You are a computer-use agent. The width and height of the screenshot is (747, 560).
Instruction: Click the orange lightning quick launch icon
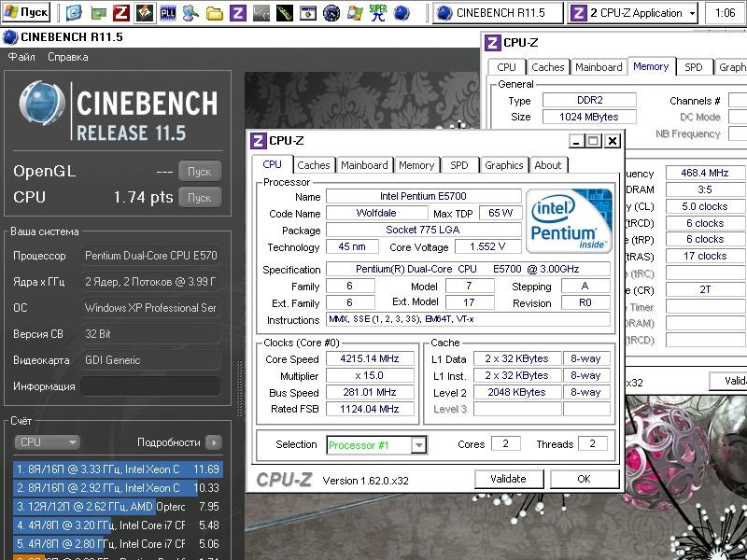(x=145, y=13)
